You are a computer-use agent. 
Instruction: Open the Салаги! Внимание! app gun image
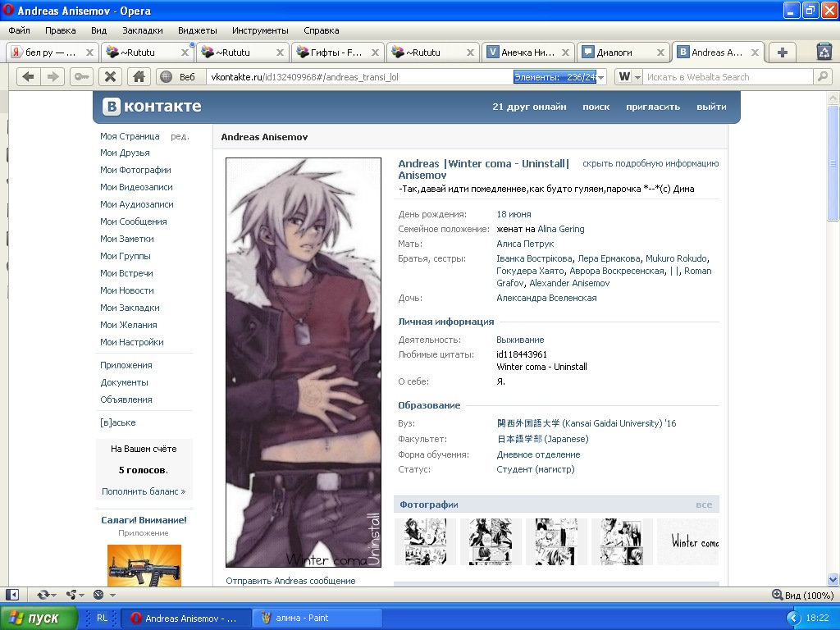click(x=144, y=565)
